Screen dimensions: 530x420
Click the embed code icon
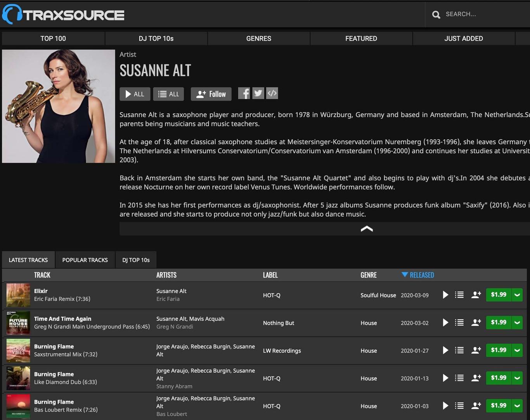tap(272, 93)
